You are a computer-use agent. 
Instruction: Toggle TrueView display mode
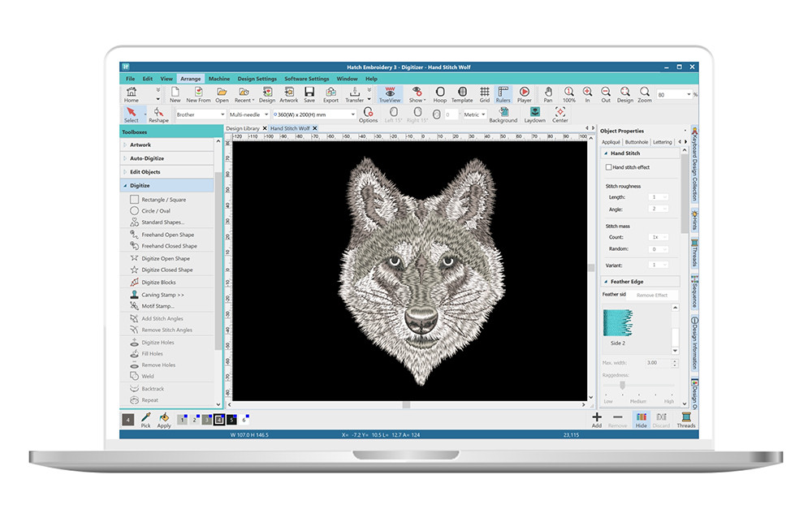pos(390,94)
